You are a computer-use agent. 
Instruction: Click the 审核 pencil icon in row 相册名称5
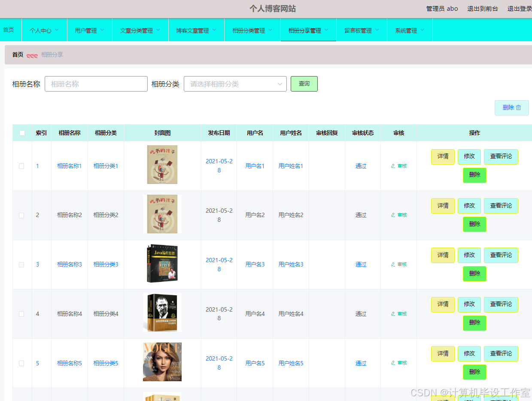pos(393,363)
